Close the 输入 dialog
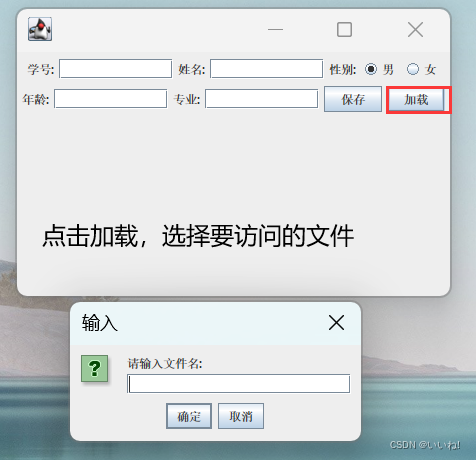The image size is (476, 460). pyautogui.click(x=336, y=323)
